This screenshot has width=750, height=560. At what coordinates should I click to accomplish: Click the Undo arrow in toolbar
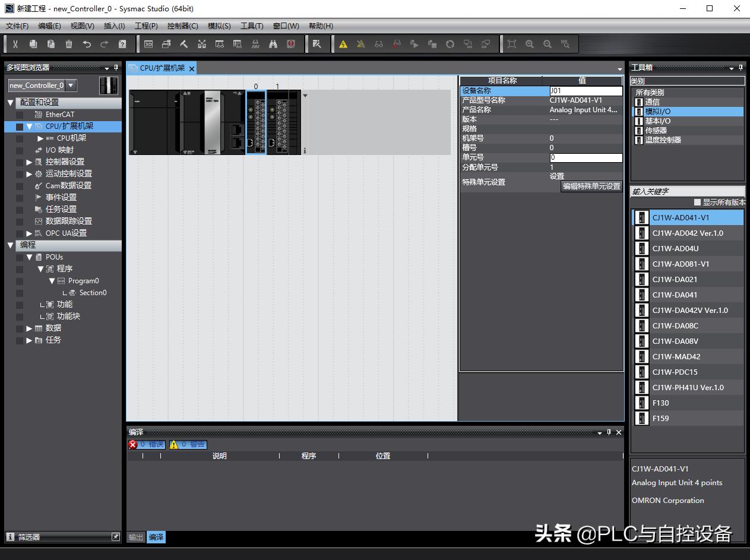click(x=87, y=44)
